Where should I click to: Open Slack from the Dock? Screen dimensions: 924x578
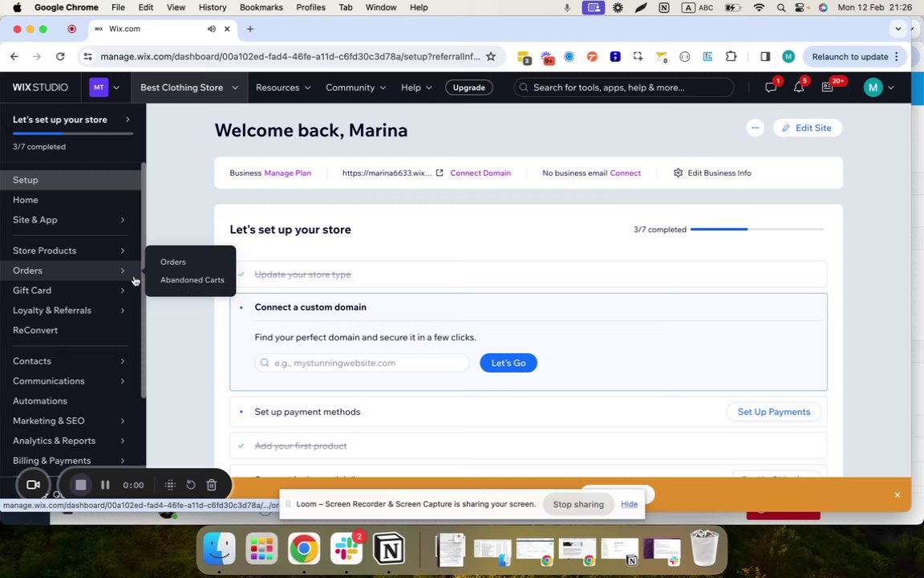tap(346, 548)
